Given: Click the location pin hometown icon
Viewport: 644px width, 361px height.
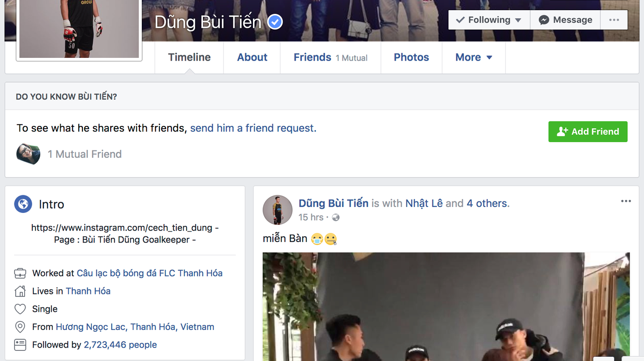Looking at the screenshot, I should tap(20, 327).
